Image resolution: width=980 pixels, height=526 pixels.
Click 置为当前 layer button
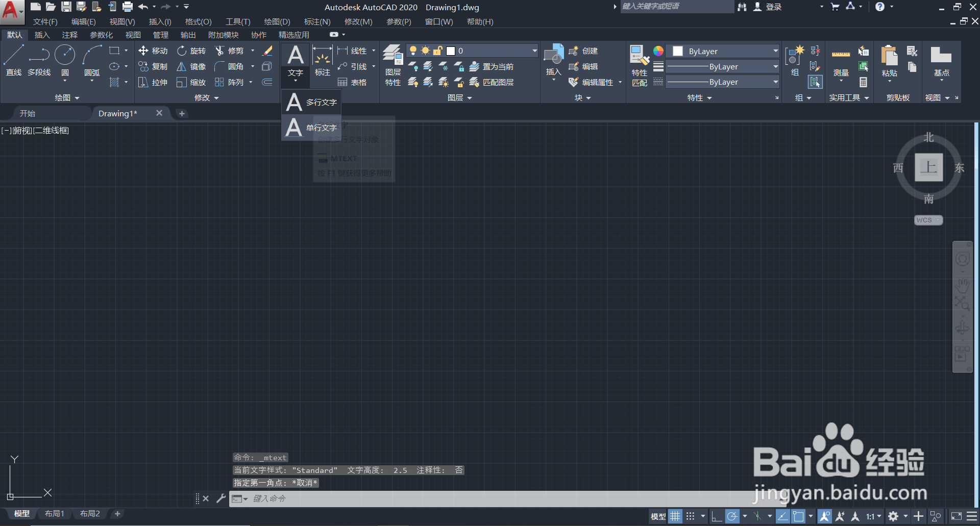click(492, 67)
